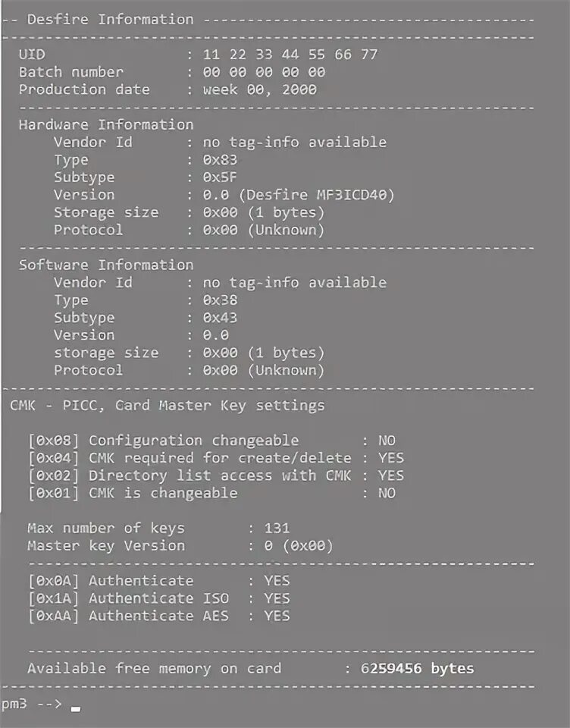Click the CMK - PICC, Card Master Key settings heading
The height and width of the screenshot is (728, 570).
click(x=167, y=405)
